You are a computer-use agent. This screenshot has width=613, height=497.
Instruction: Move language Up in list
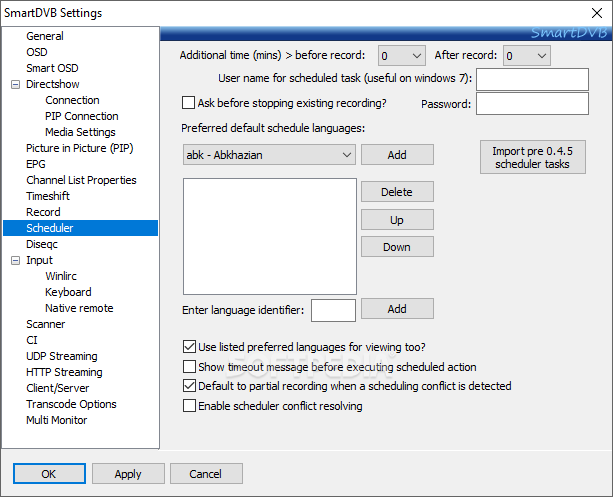(x=397, y=220)
